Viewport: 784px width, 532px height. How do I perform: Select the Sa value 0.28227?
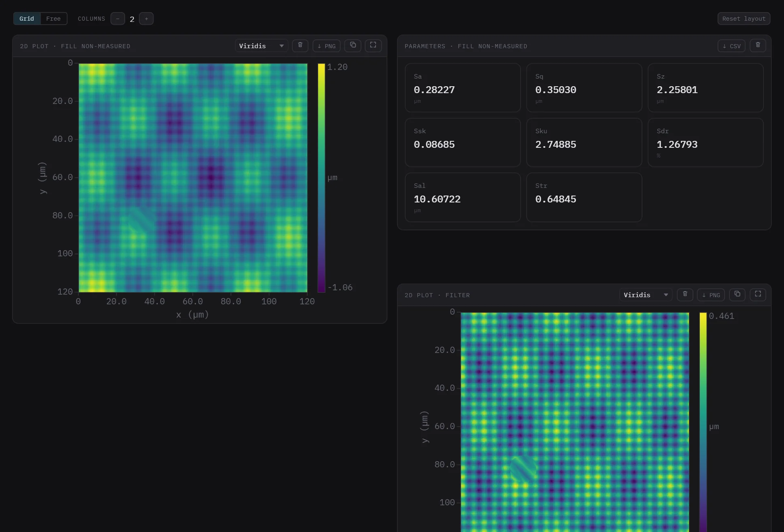(x=434, y=90)
